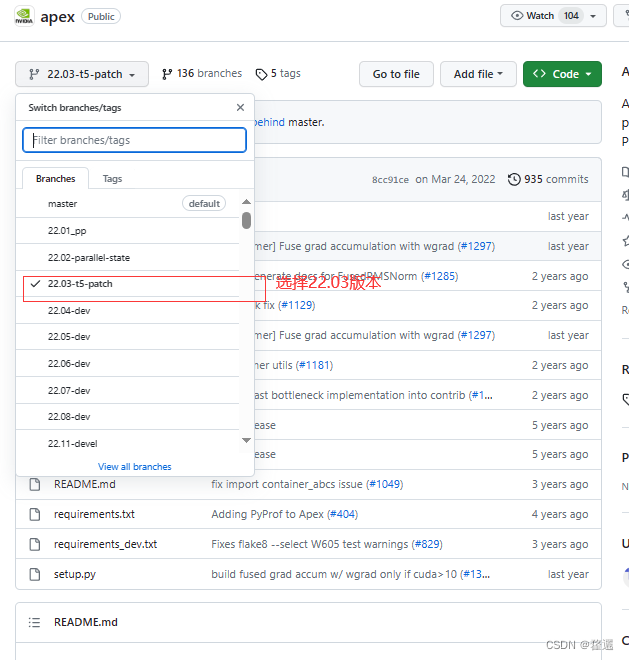629x660 pixels.
Task: Click the requirements.txt file icon
Action: 35,514
